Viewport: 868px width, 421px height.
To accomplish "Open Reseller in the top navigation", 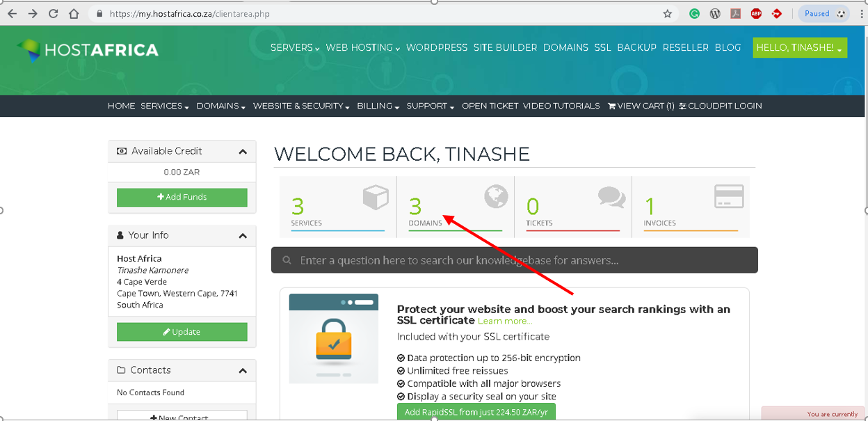I will coord(686,47).
